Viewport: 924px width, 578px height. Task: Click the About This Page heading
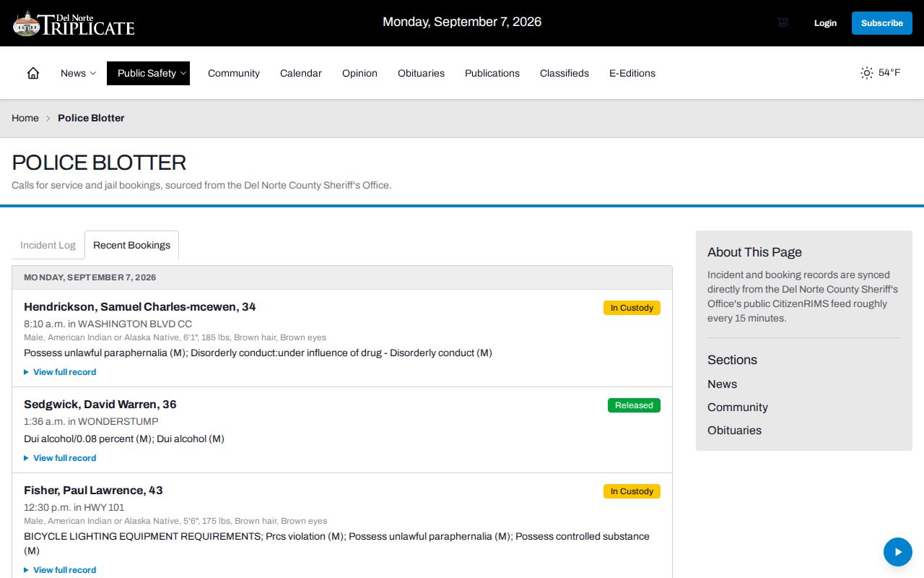click(754, 252)
